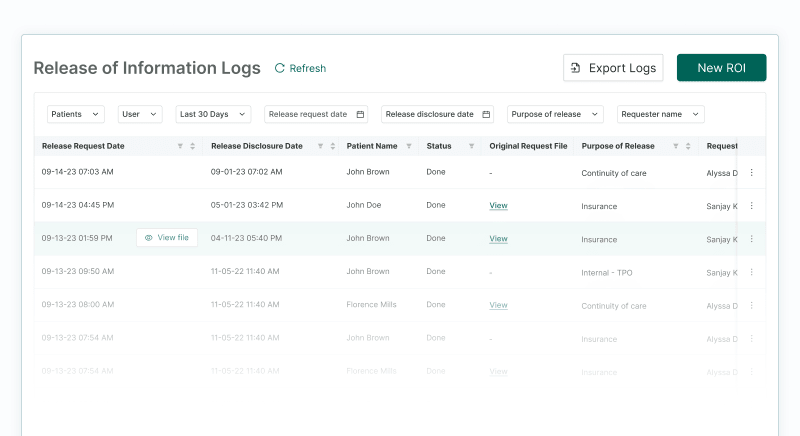Click the View file button on highlighted row
800x436 pixels.
pos(167,238)
